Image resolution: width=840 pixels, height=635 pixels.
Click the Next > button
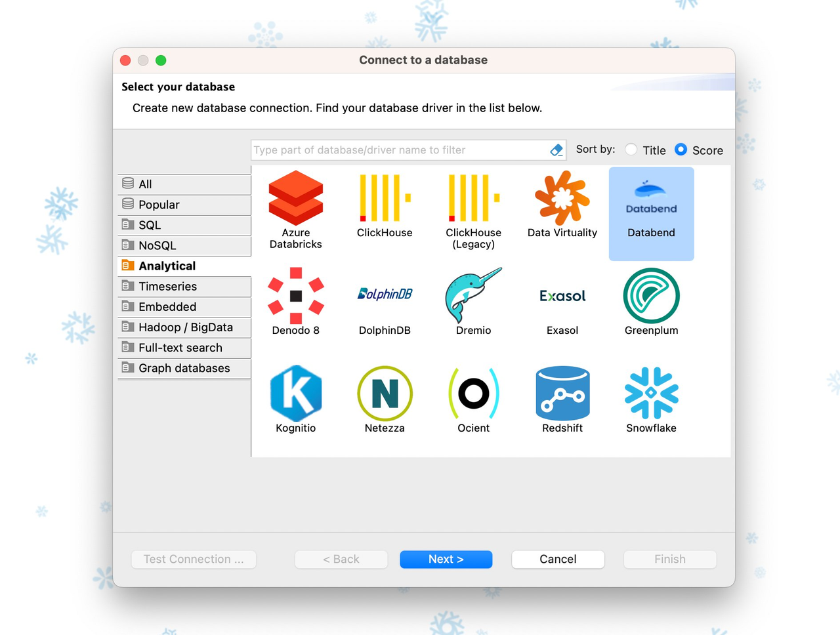click(446, 559)
